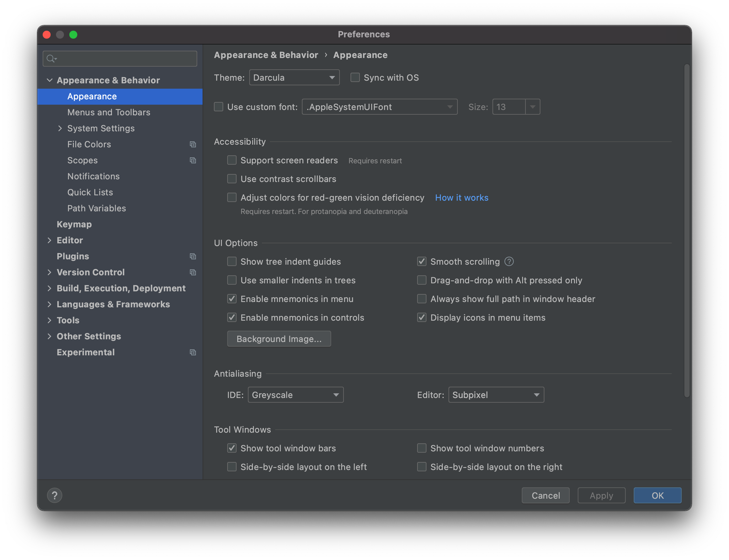Click the Plugins settings icon

(x=192, y=256)
